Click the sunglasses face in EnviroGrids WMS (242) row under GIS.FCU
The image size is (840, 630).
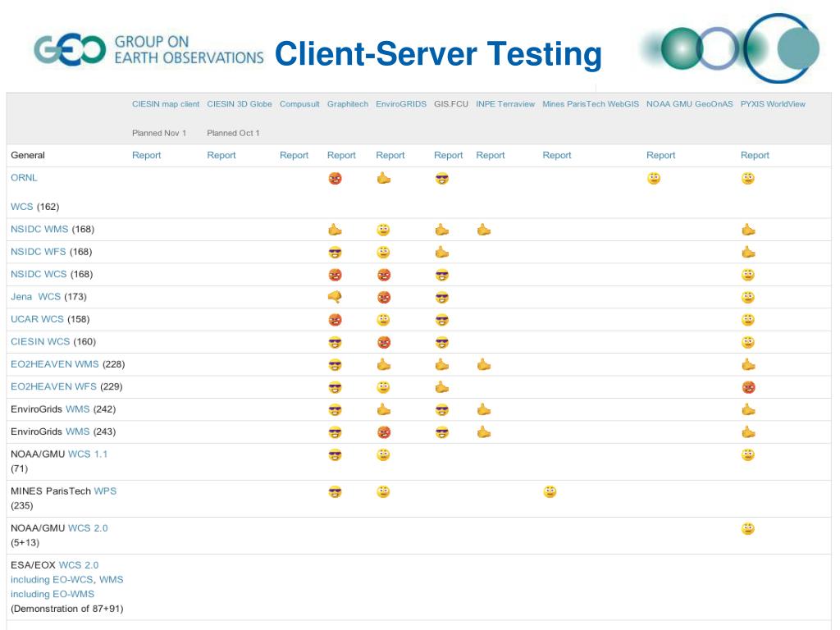(442, 410)
